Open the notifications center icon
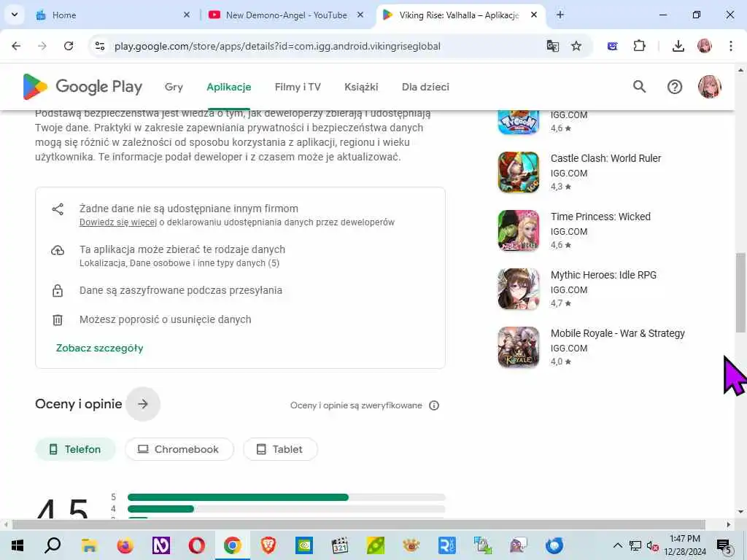This screenshot has height=560, width=747. (724, 545)
